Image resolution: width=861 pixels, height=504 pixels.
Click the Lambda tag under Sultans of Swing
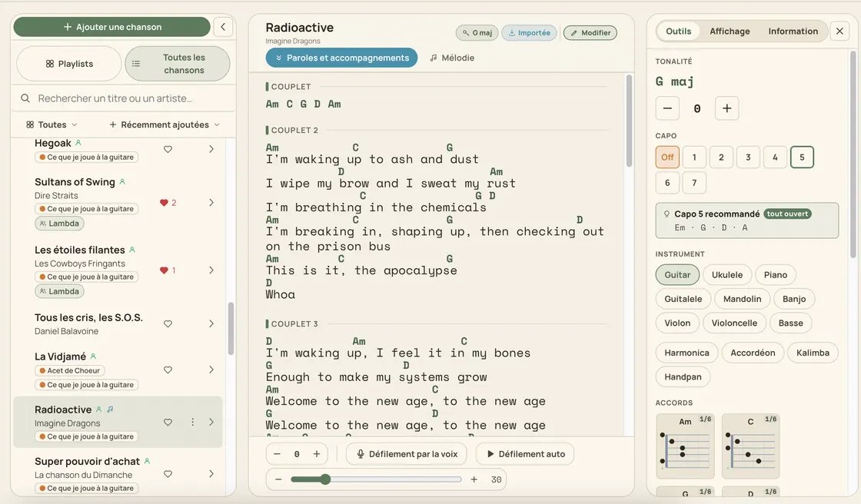[59, 224]
